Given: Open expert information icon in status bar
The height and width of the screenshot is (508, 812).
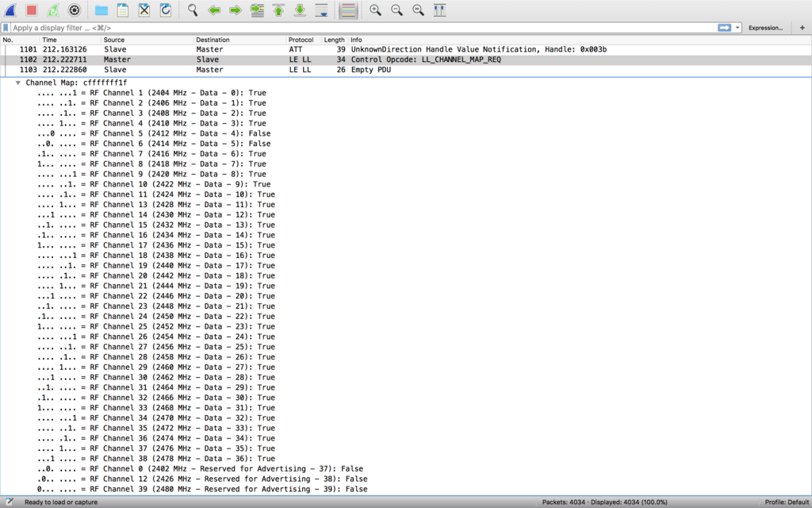Looking at the screenshot, I should point(10,502).
